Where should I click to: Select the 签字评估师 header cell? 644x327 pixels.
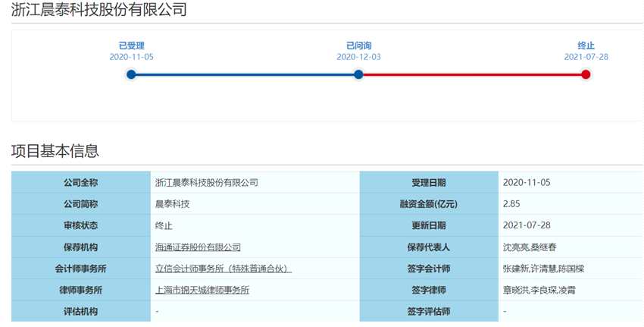(429, 311)
